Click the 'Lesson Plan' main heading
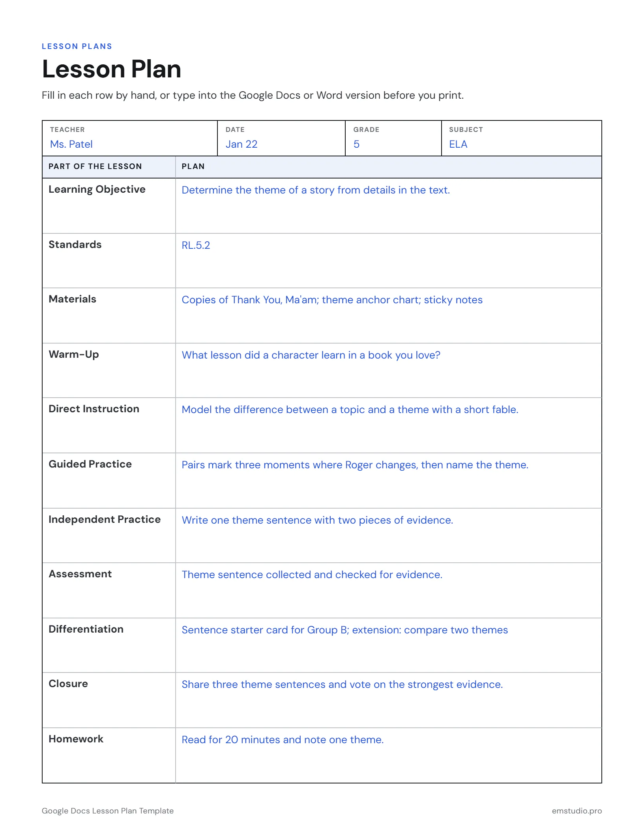This screenshot has width=644, height=834. (111, 69)
